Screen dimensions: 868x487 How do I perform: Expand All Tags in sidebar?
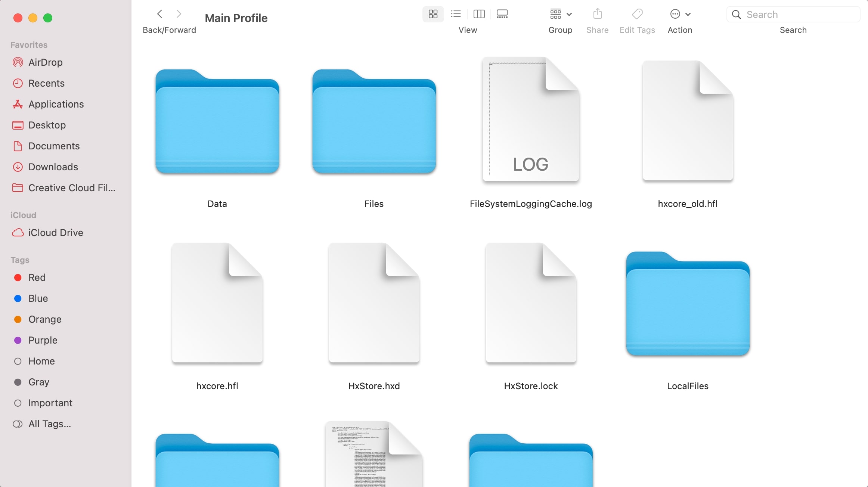(x=49, y=424)
